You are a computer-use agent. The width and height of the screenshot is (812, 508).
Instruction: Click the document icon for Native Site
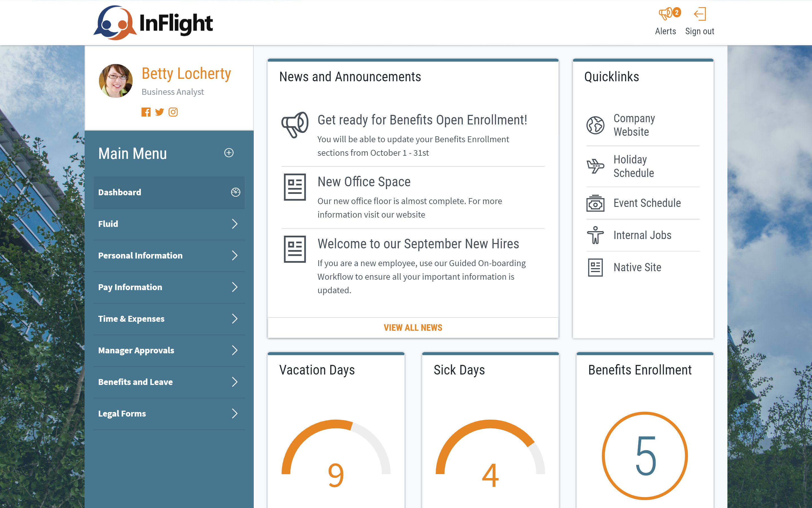pyautogui.click(x=595, y=268)
